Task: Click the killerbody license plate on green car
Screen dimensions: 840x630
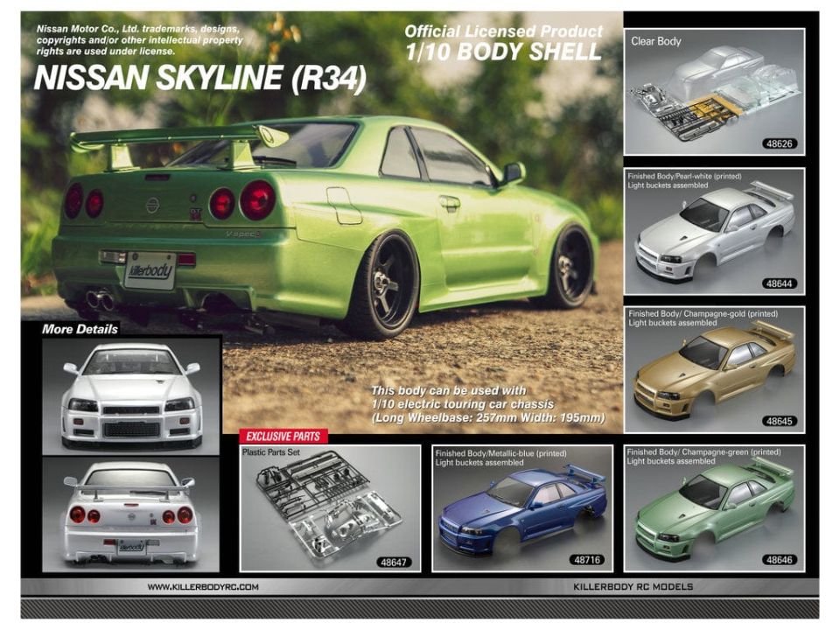Action: point(150,269)
